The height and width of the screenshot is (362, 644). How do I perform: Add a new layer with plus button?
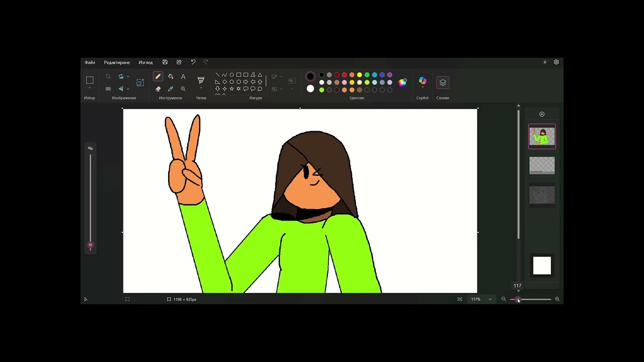click(542, 114)
